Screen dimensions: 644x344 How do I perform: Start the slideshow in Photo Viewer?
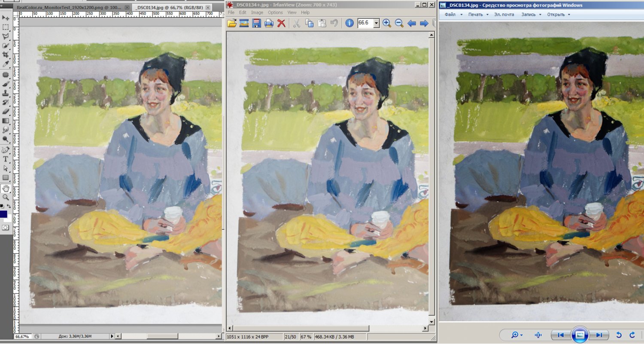(x=580, y=335)
